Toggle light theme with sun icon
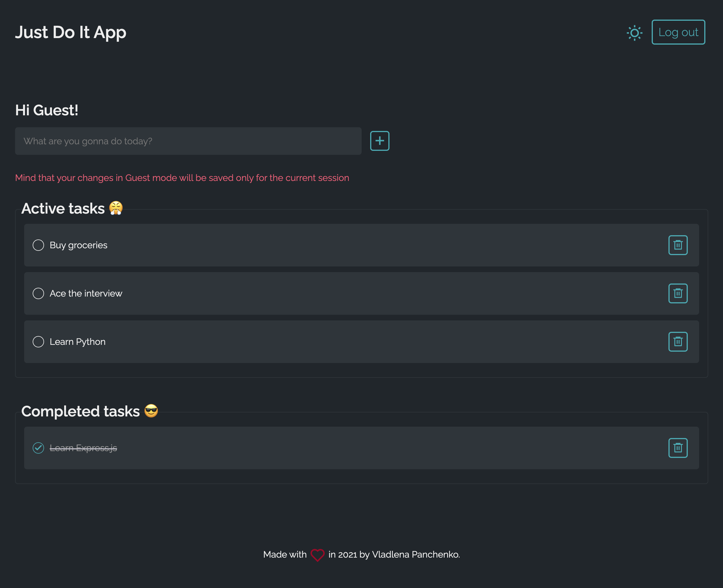Screen dimensions: 723x588 [634, 33]
